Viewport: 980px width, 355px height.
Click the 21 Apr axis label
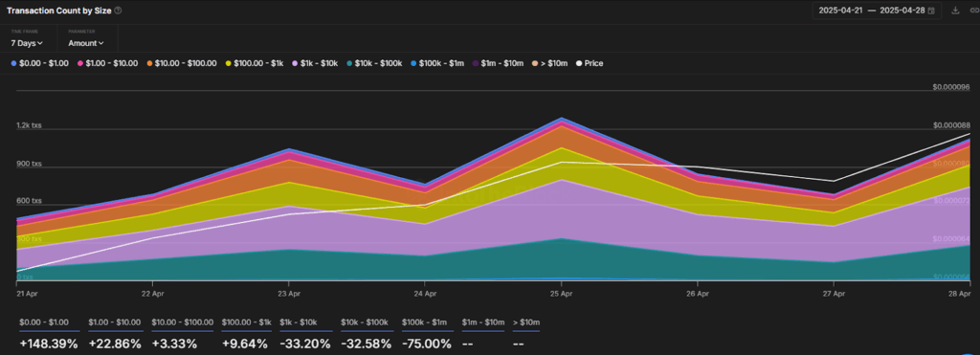[x=26, y=293]
